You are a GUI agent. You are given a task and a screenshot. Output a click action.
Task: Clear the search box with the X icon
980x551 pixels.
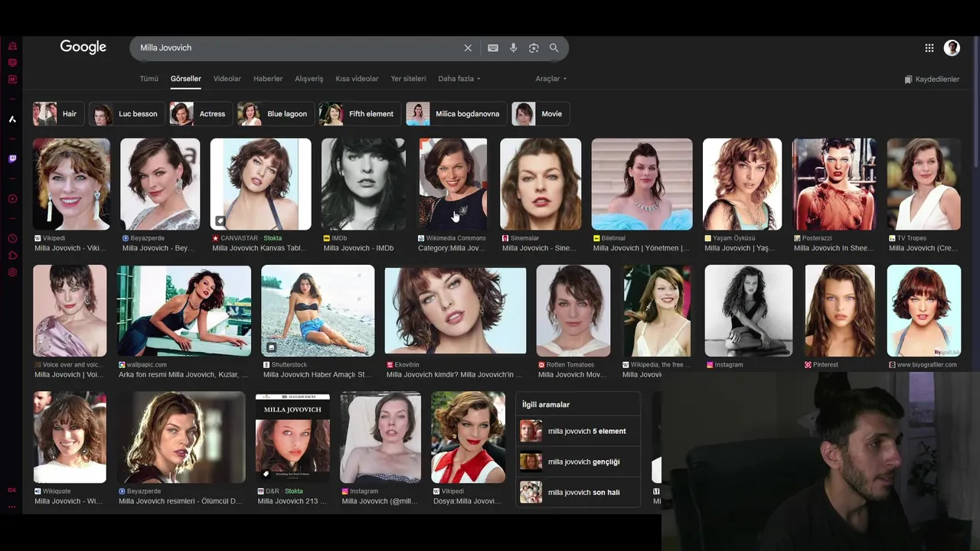pyautogui.click(x=468, y=47)
